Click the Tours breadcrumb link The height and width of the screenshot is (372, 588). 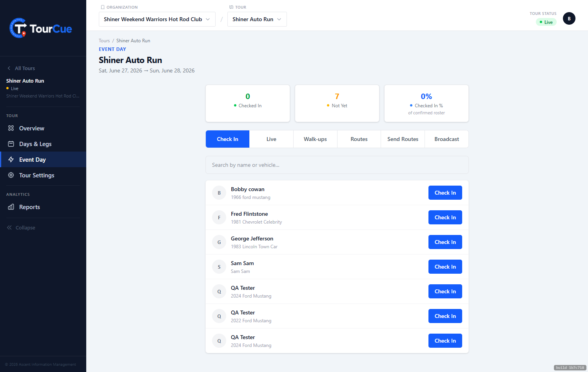coord(104,41)
